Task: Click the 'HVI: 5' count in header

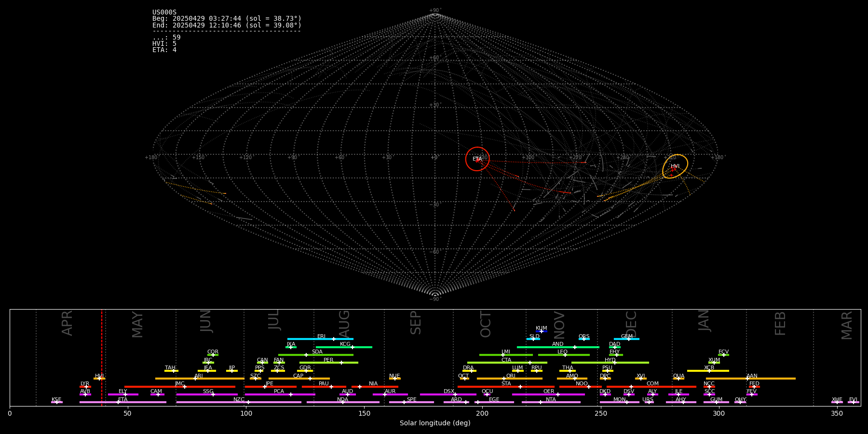Action: [164, 44]
